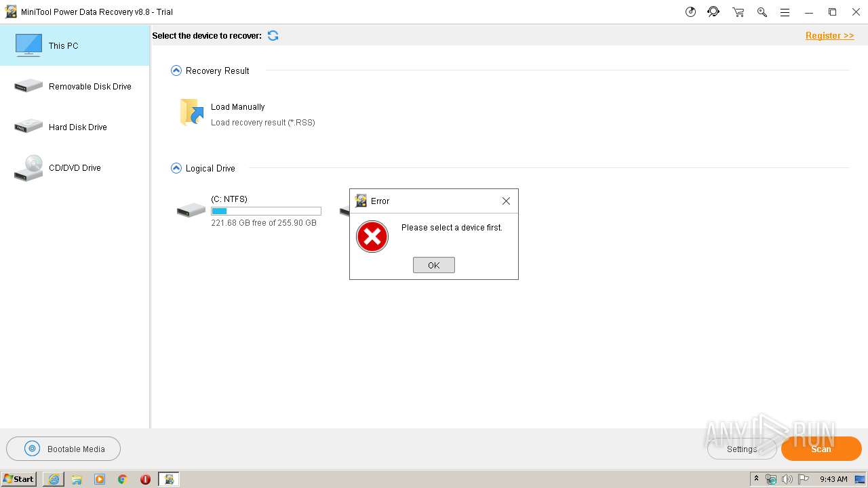Viewport: 868px width, 488px height.
Task: Click the orange Scan button
Action: pyautogui.click(x=821, y=449)
